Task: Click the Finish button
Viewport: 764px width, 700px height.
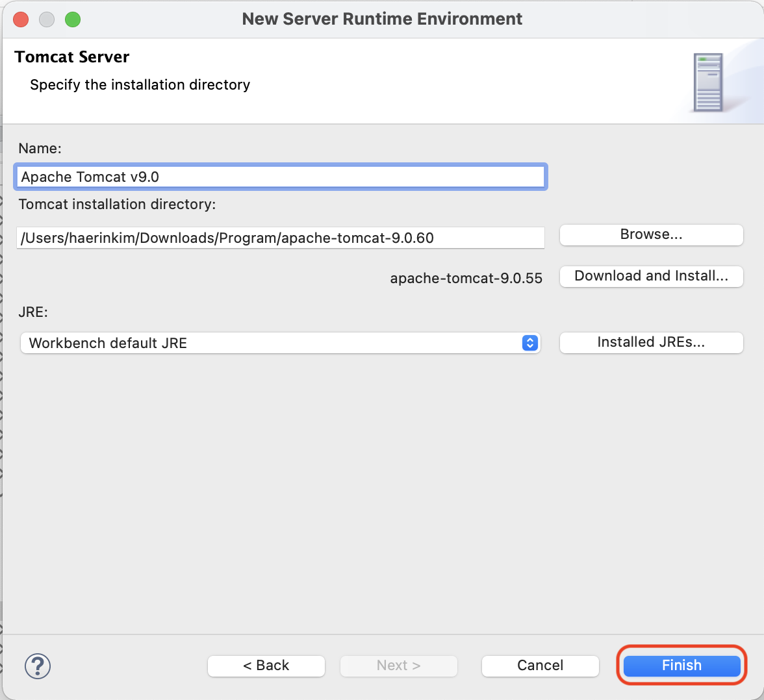Action: [x=681, y=666]
